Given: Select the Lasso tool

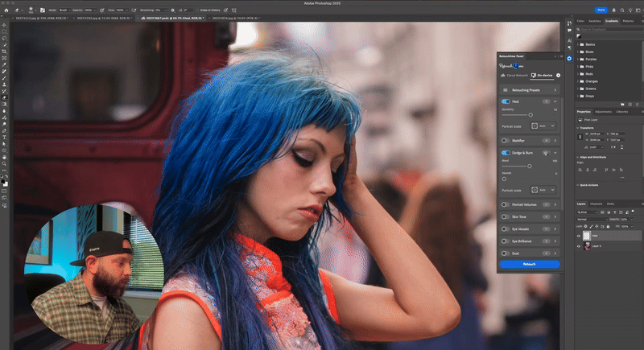Looking at the screenshot, I should pos(5,38).
